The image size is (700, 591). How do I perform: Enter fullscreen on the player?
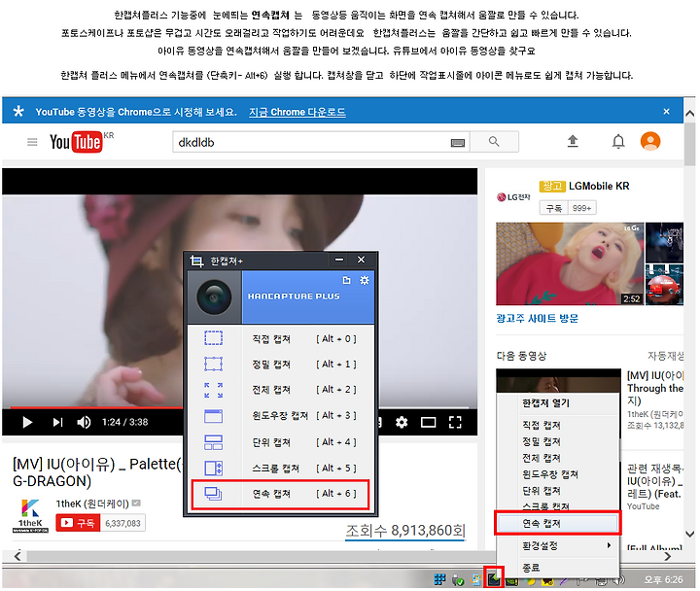pyautogui.click(x=455, y=422)
